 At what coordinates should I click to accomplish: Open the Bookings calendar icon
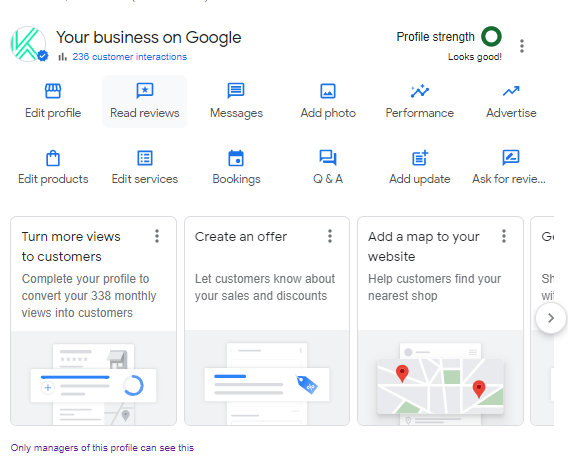tap(236, 158)
